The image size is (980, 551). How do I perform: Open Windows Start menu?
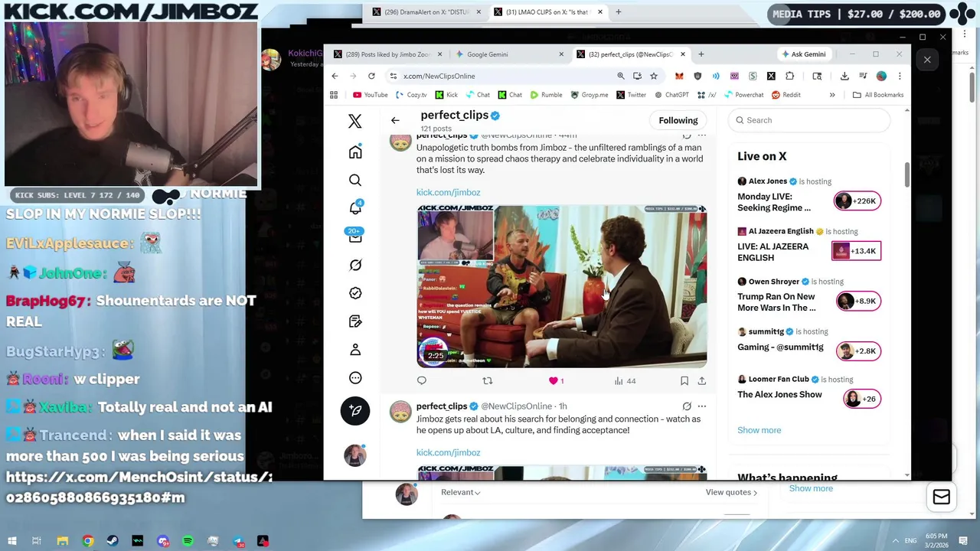(11, 541)
